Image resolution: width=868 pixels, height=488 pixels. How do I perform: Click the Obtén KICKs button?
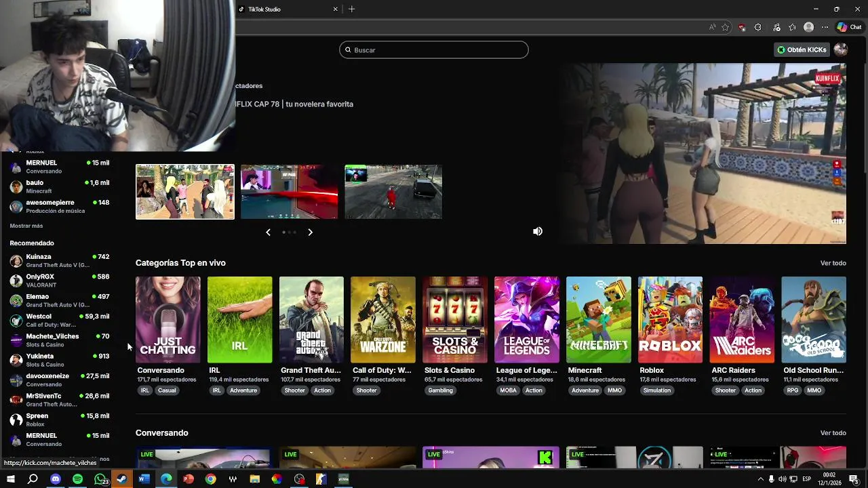(802, 49)
